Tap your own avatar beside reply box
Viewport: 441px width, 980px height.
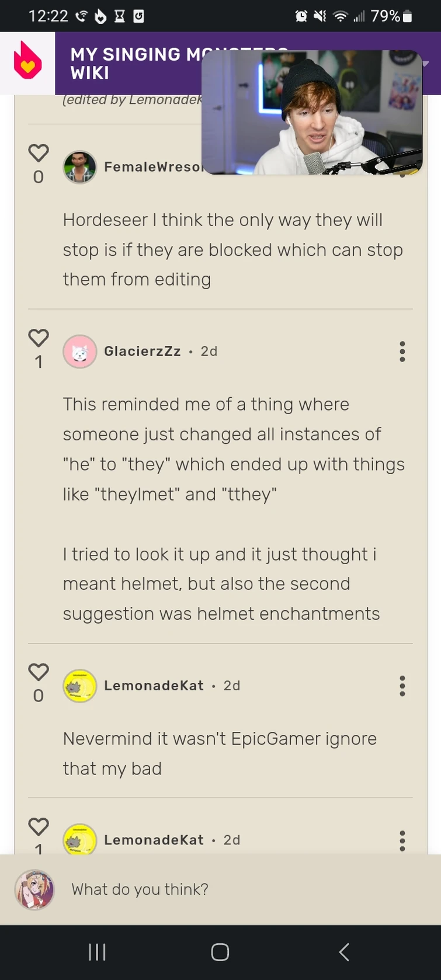pyautogui.click(x=34, y=889)
